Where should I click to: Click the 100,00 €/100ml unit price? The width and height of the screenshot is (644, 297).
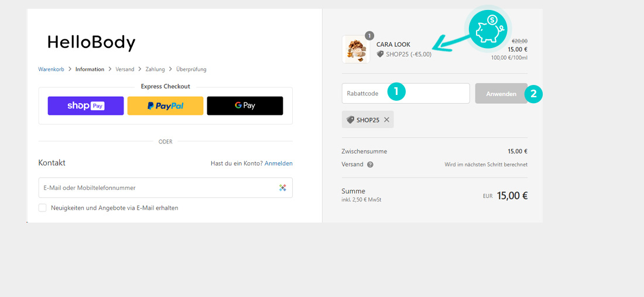(509, 57)
